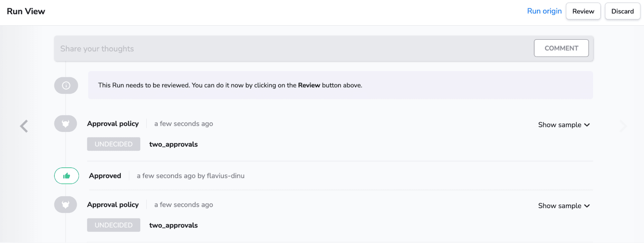This screenshot has width=644, height=243.
Task: Click the info circle icon in the timeline
Action: pos(66,85)
